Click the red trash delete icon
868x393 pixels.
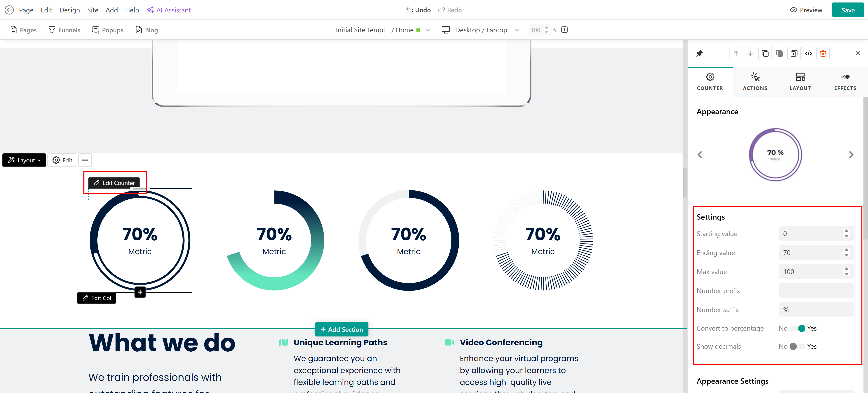coord(823,53)
